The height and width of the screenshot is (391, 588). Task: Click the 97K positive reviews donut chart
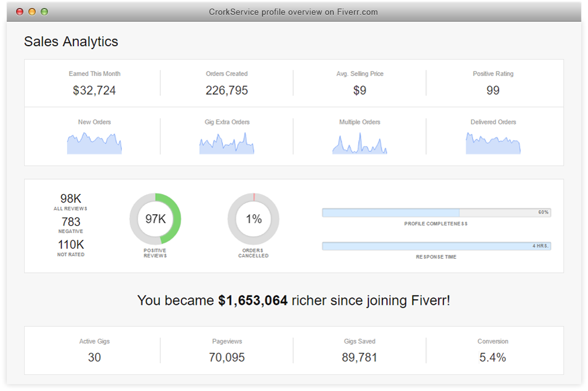click(x=155, y=219)
